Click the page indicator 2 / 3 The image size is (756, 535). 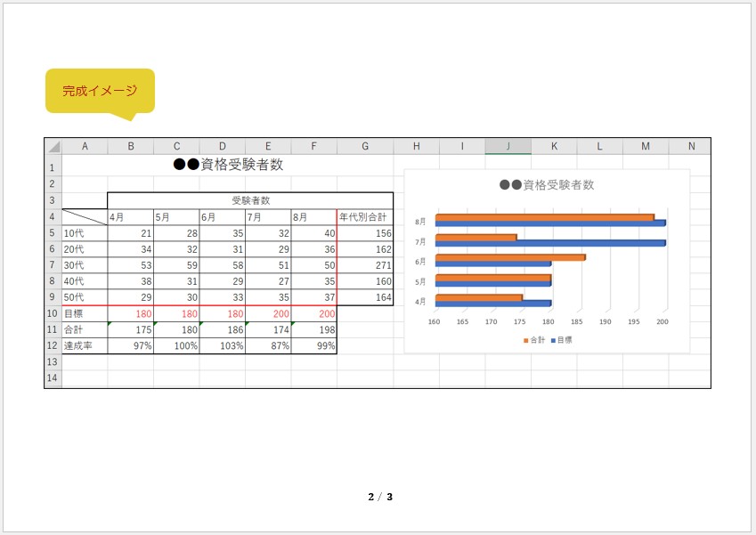click(380, 497)
